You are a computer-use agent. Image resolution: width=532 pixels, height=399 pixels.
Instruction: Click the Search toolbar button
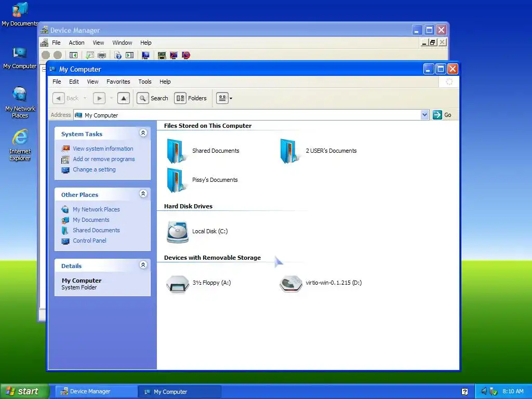pyautogui.click(x=152, y=98)
